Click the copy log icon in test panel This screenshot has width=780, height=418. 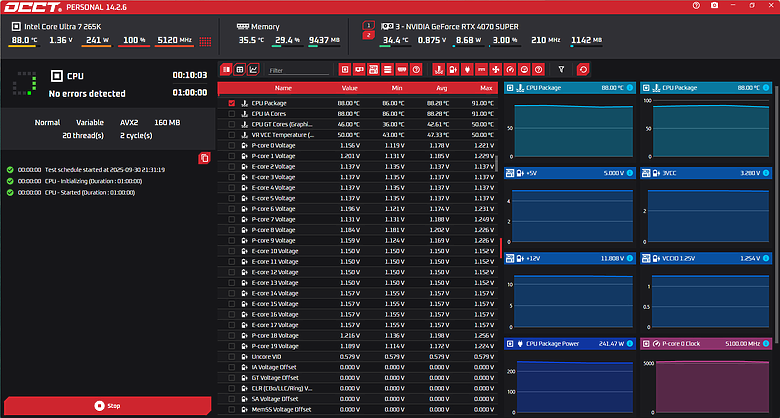pyautogui.click(x=204, y=158)
